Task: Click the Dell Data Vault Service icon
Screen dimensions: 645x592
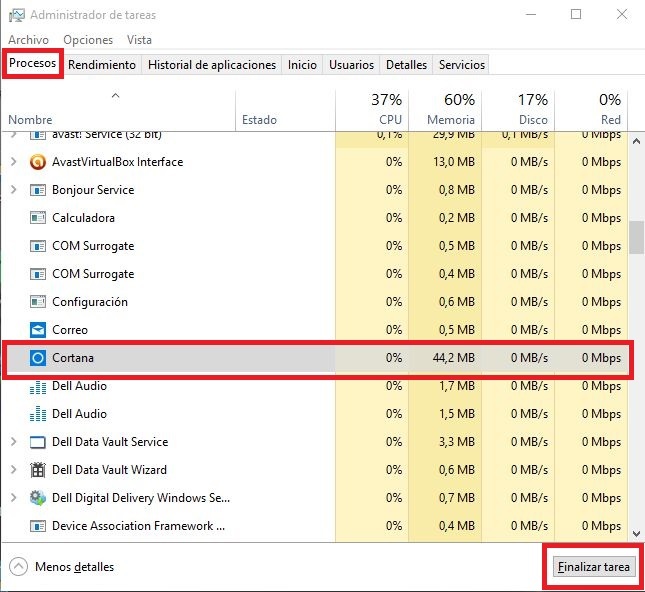Action: (38, 442)
